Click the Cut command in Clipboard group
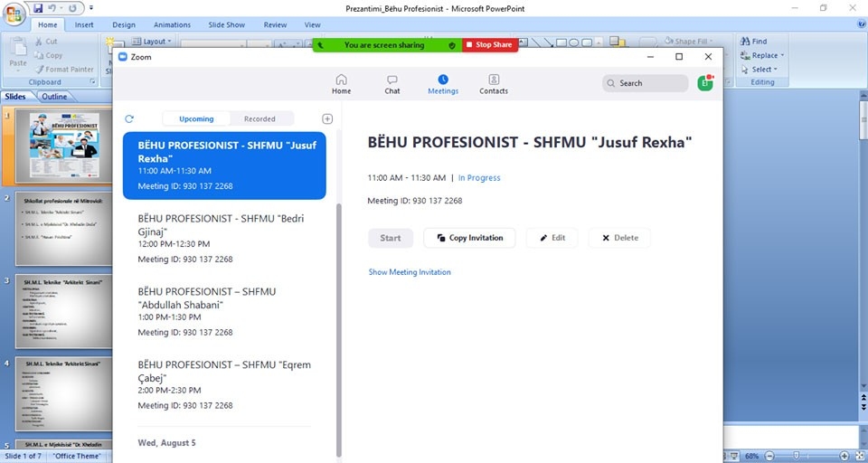 (46, 41)
